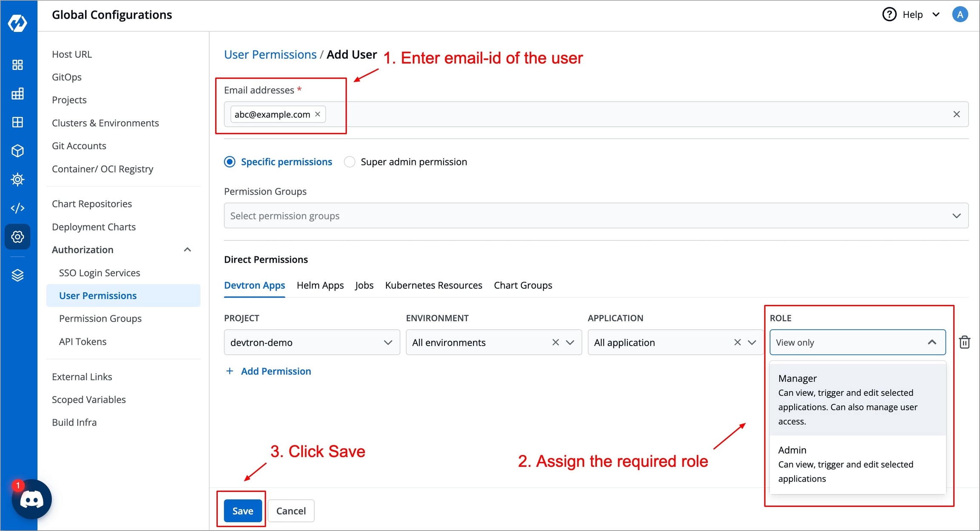
Task: Open the user avatar profile icon
Action: click(x=960, y=14)
